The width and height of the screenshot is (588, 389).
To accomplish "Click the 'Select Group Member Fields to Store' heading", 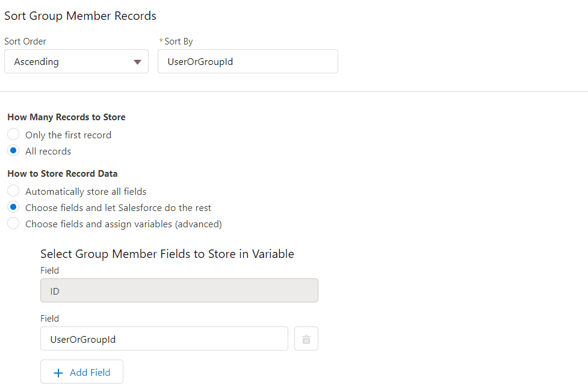I will point(167,254).
